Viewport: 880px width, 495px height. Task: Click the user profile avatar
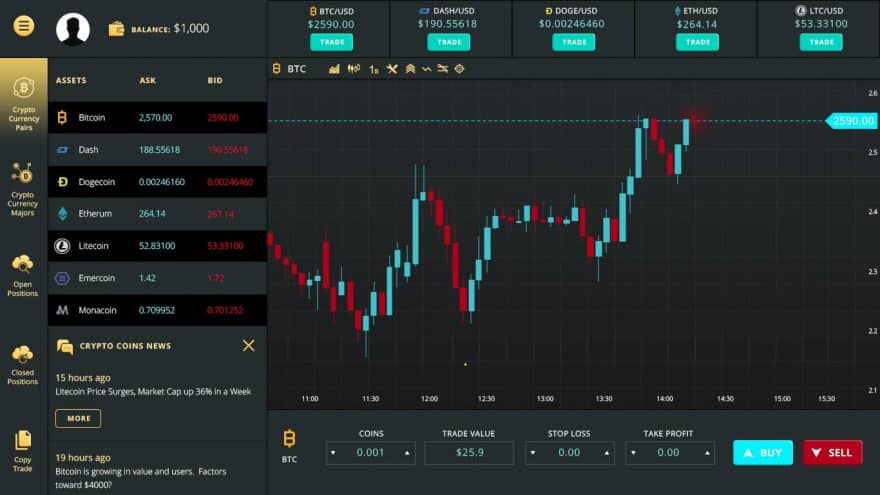pyautogui.click(x=73, y=28)
